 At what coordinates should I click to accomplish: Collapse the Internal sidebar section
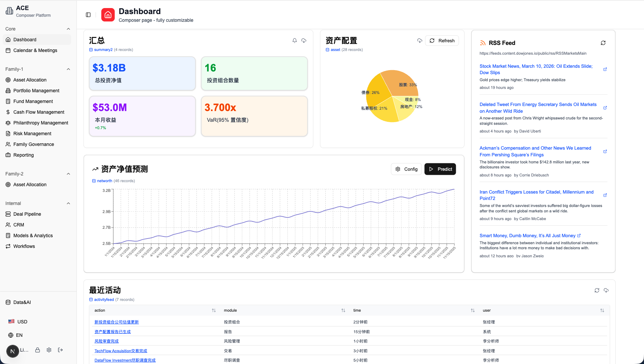pyautogui.click(x=68, y=203)
